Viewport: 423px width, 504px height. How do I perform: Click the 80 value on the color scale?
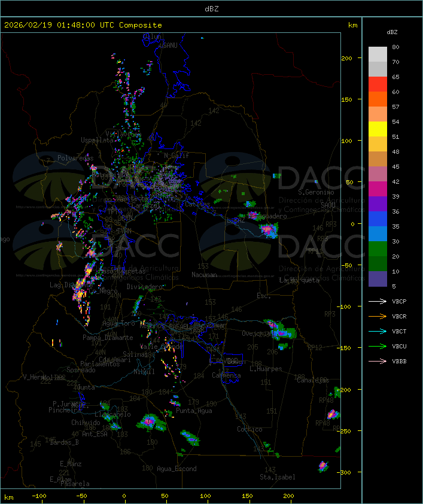pyautogui.click(x=395, y=47)
